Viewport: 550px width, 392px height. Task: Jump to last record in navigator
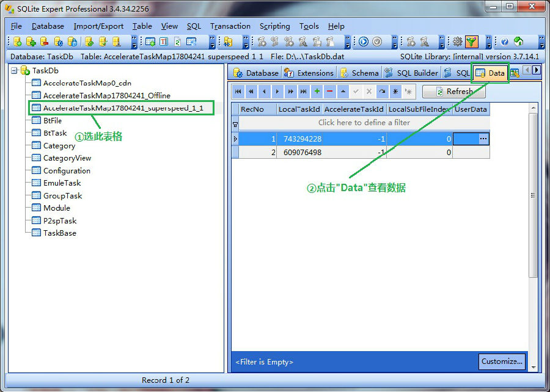point(304,92)
